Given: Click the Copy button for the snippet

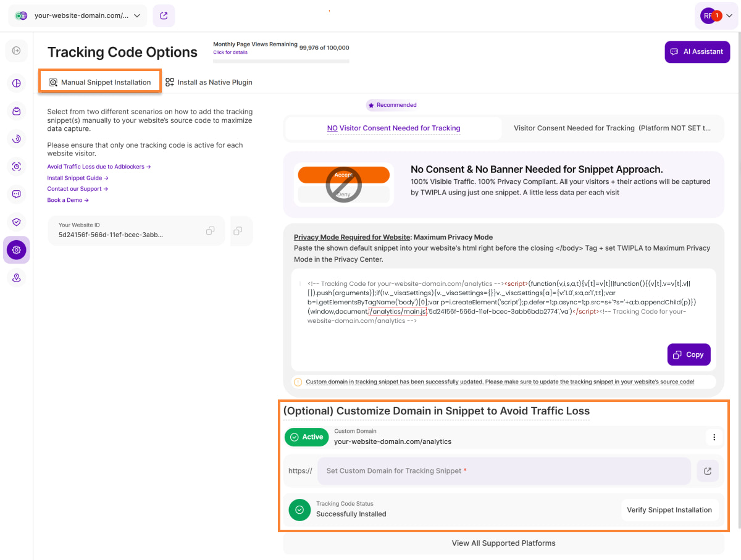Looking at the screenshot, I should pyautogui.click(x=689, y=355).
